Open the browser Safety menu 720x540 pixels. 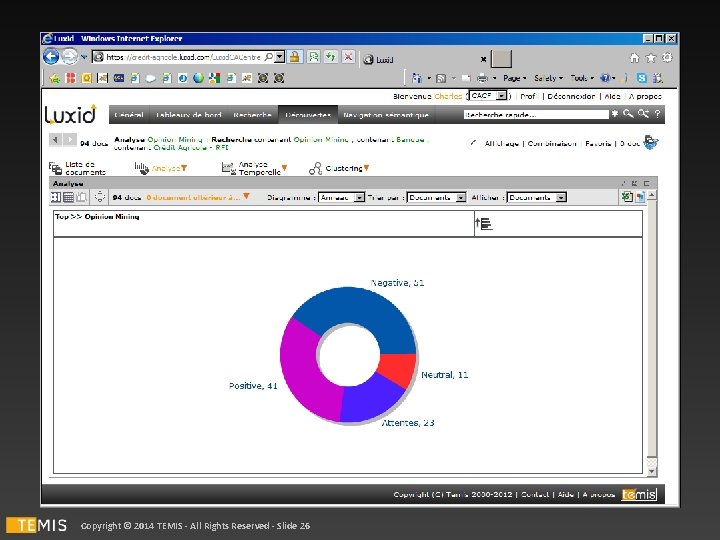click(x=548, y=78)
